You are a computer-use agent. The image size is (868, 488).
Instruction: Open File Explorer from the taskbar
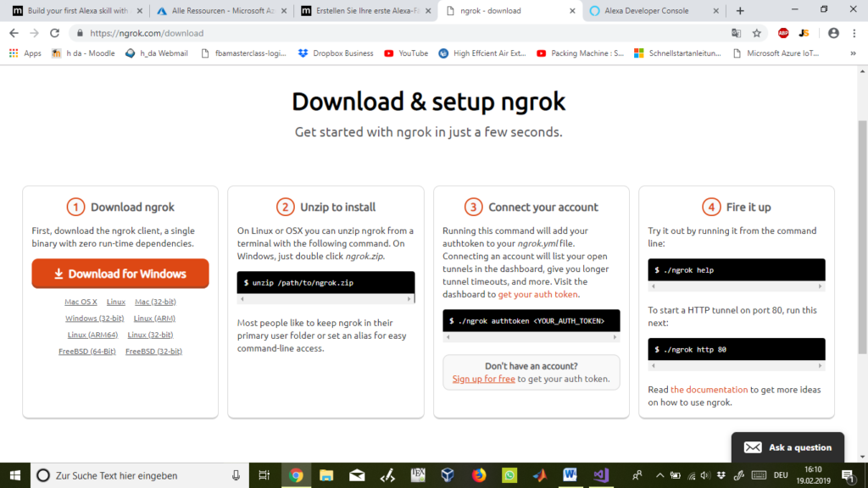click(326, 475)
